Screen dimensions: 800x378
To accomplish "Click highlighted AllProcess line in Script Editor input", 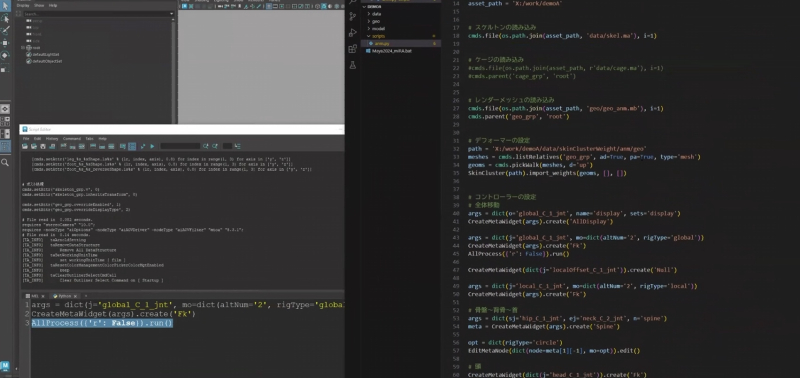I will [x=102, y=323].
